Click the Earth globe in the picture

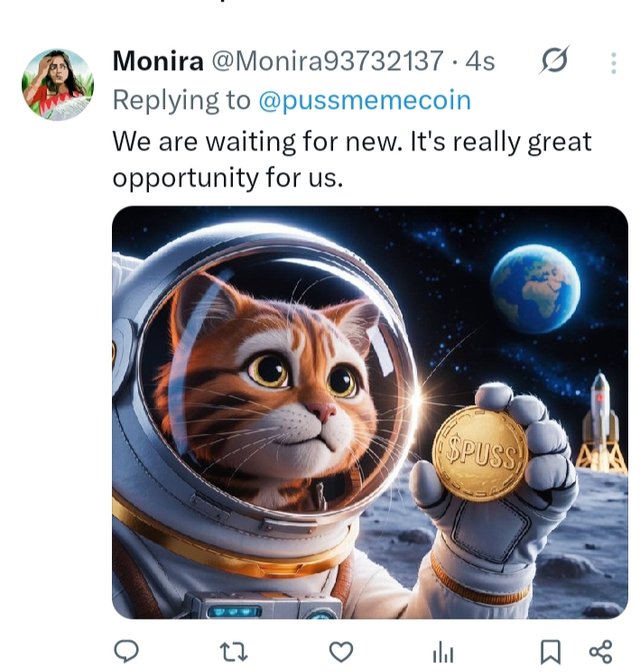tap(535, 288)
